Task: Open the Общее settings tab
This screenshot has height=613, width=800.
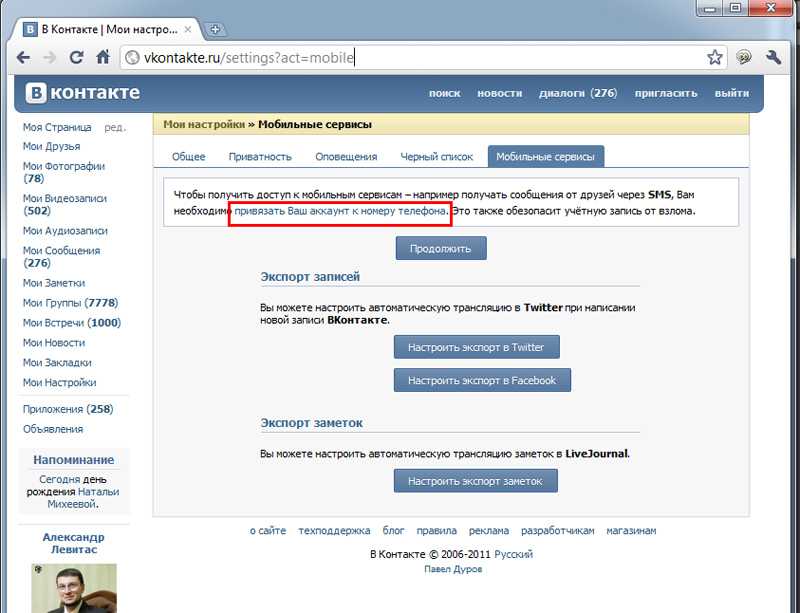Action: pos(188,157)
